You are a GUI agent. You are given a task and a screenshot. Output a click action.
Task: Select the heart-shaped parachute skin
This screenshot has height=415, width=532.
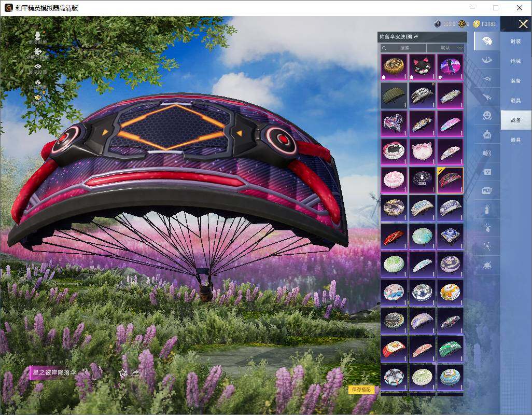[x=394, y=123]
